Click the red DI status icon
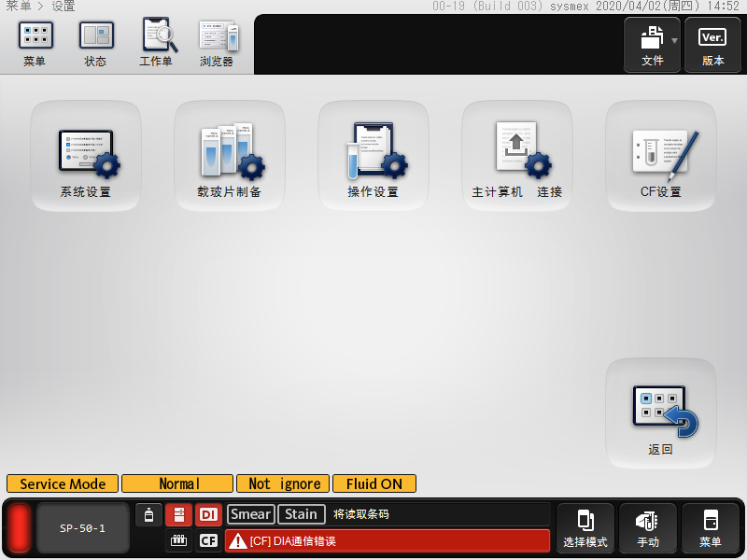This screenshot has height=560, width=747. (x=208, y=514)
